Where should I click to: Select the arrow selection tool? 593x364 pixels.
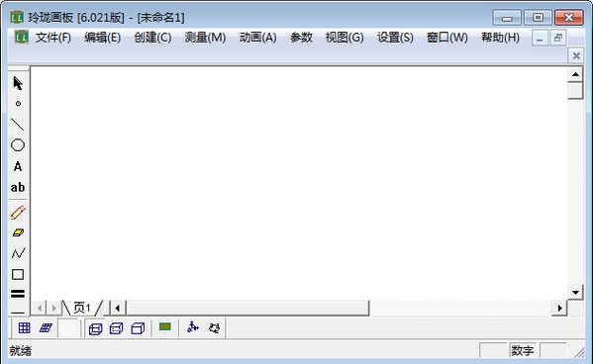coord(18,83)
